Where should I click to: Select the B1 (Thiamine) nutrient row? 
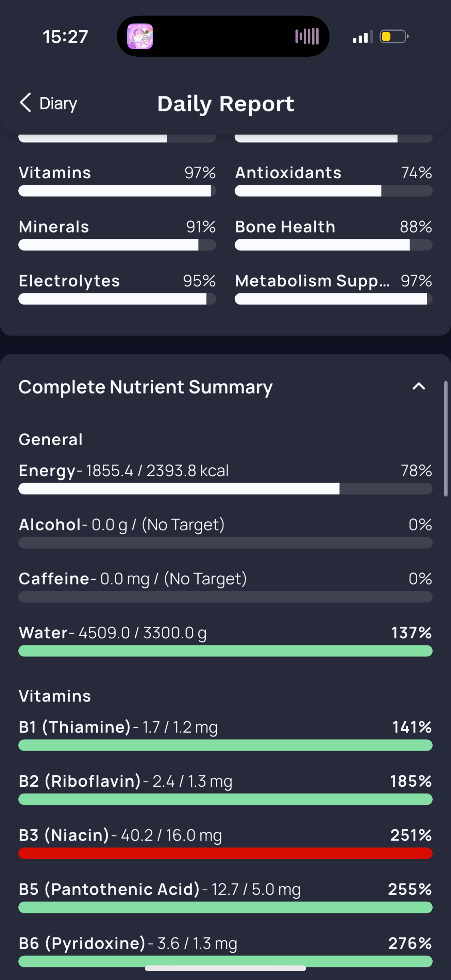click(x=225, y=734)
